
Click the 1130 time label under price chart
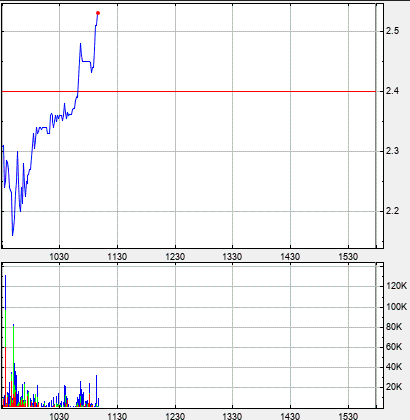117,257
